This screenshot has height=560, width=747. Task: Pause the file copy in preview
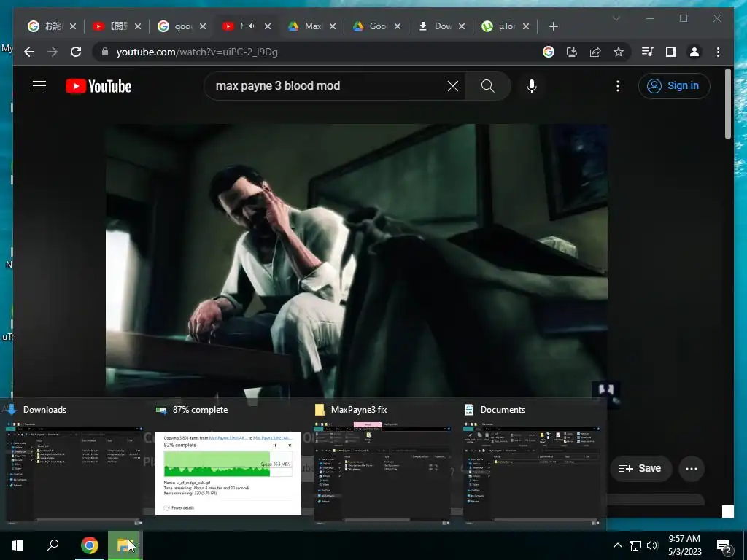tap(274, 446)
